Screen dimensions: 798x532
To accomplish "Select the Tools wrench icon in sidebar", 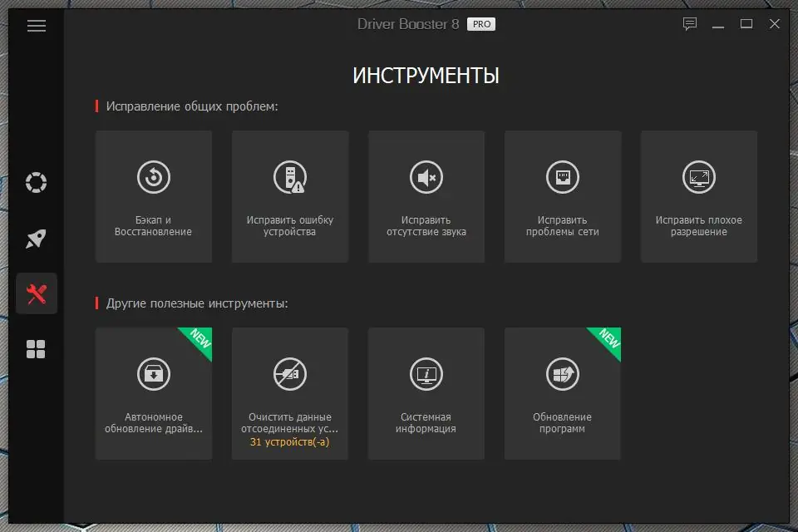I will [36, 293].
